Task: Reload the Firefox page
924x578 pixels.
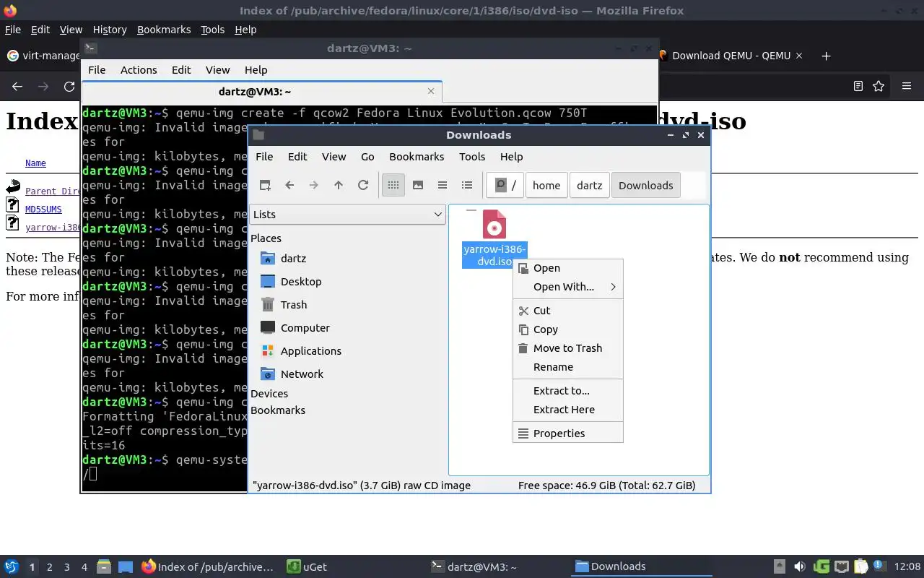Action: (x=69, y=86)
